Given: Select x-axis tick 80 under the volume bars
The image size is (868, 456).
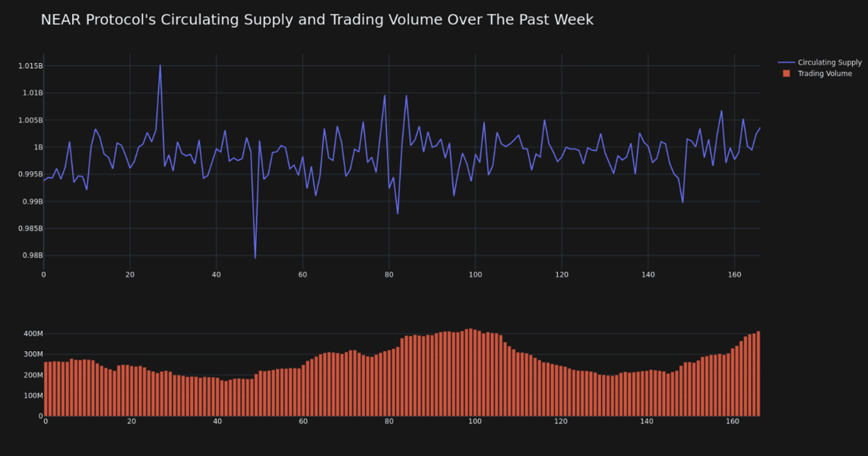Looking at the screenshot, I should pos(389,422).
